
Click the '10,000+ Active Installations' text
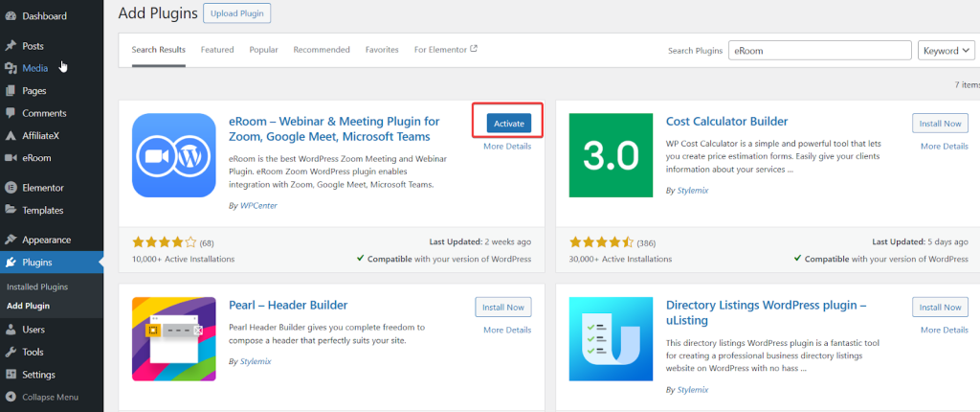(x=183, y=259)
